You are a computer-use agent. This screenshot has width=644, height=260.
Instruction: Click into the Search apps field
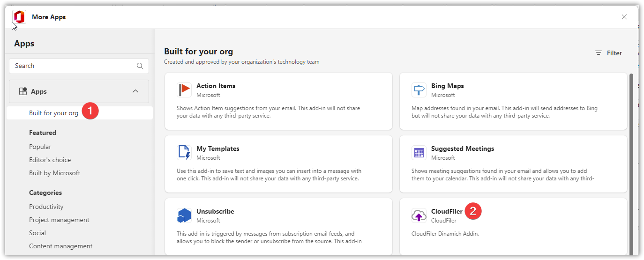click(79, 66)
